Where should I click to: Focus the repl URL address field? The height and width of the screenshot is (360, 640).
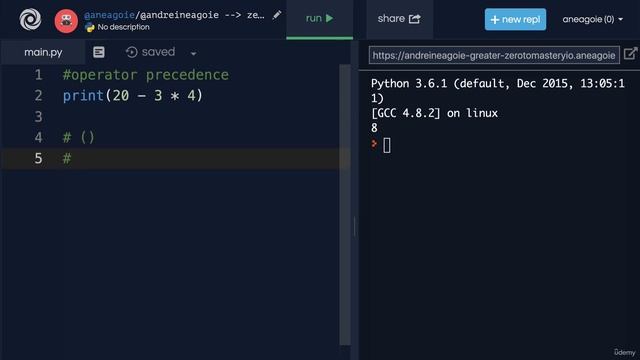pyautogui.click(x=494, y=55)
